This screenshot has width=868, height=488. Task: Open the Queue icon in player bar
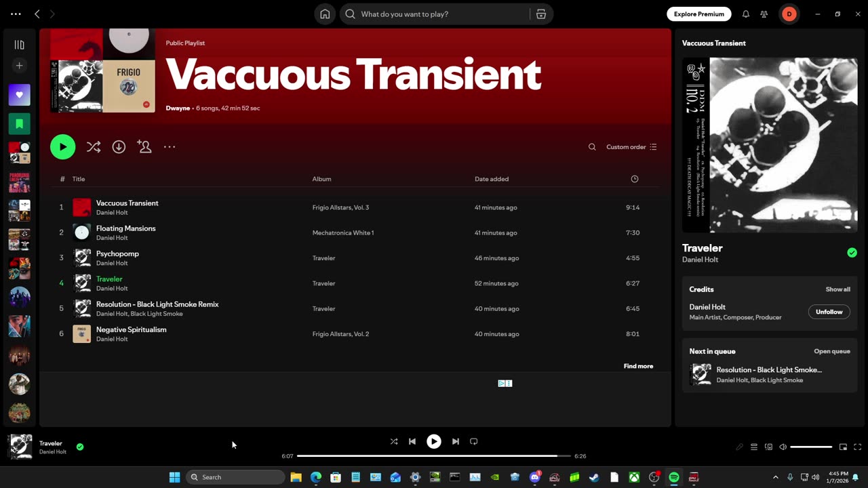(x=754, y=447)
